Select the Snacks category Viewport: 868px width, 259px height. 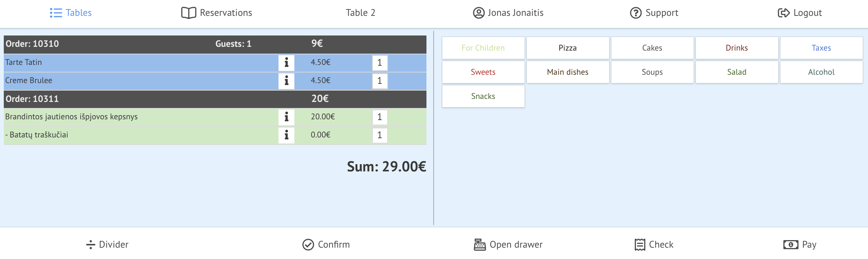coord(483,96)
